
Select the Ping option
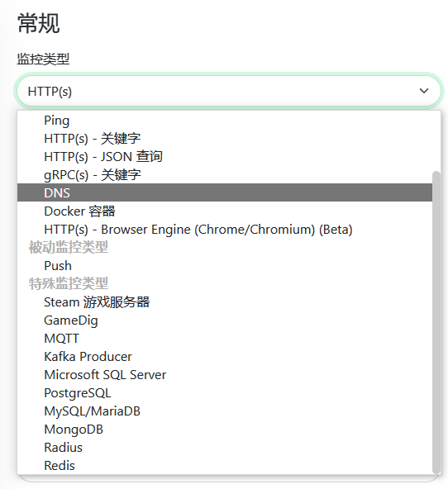click(225, 121)
